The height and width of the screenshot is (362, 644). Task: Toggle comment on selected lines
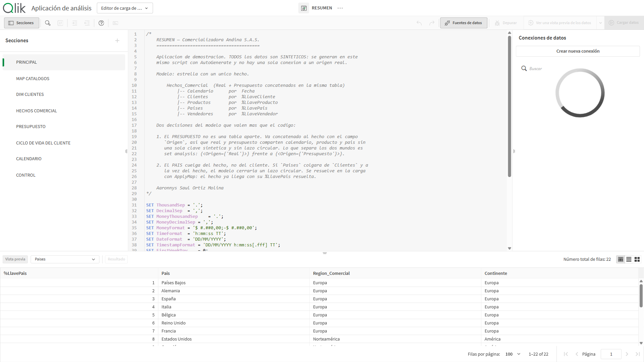60,23
